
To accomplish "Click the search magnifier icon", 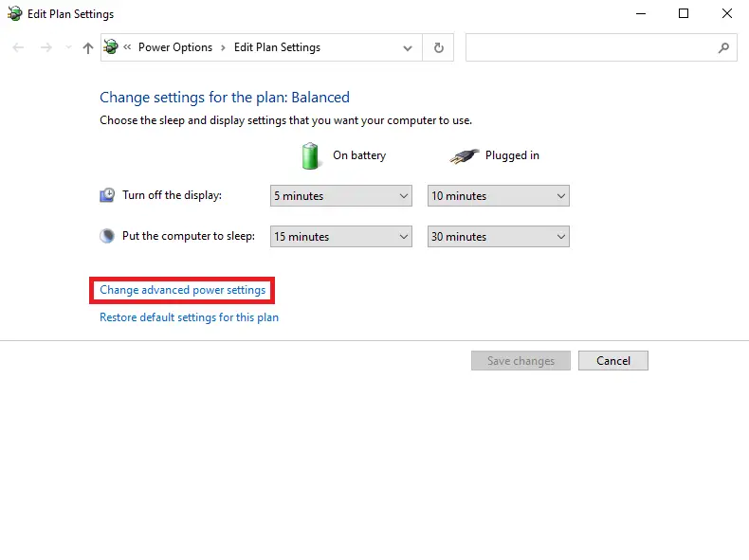I will point(723,47).
